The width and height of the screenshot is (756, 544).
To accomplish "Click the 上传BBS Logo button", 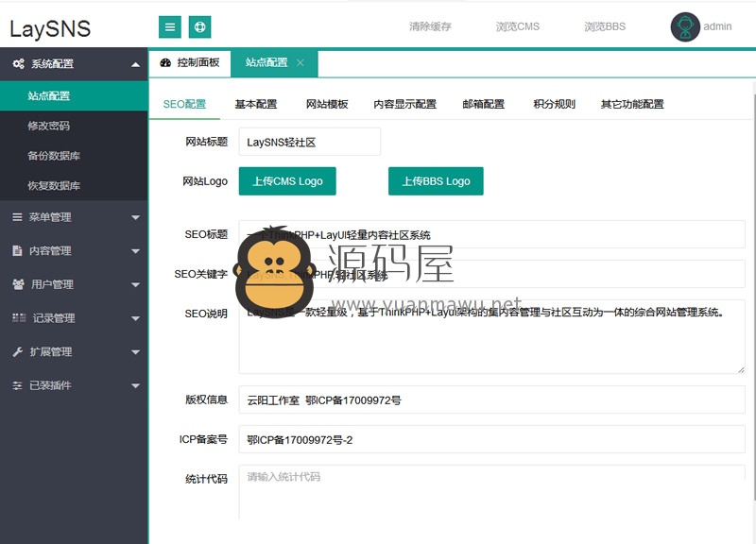I will [436, 181].
